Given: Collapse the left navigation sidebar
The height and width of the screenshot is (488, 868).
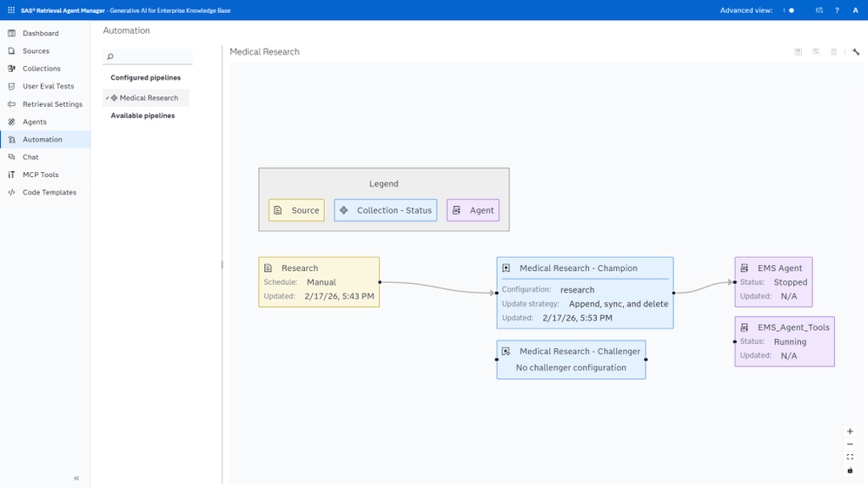Looking at the screenshot, I should click(x=76, y=478).
